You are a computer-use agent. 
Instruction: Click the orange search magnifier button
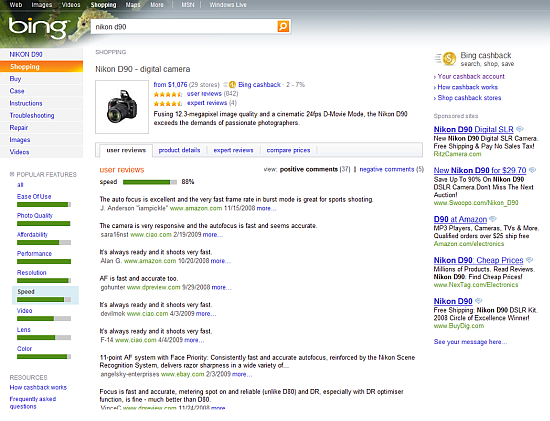coord(283,26)
